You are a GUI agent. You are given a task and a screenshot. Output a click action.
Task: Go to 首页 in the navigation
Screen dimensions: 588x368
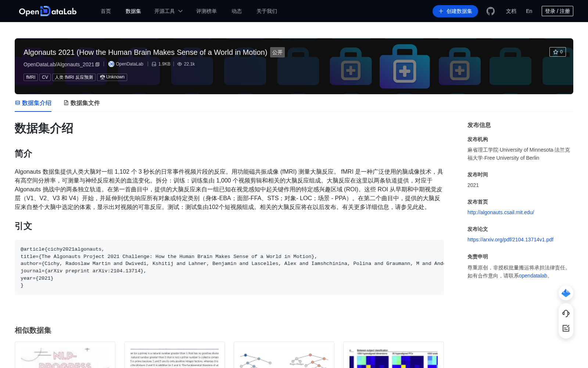(x=106, y=11)
